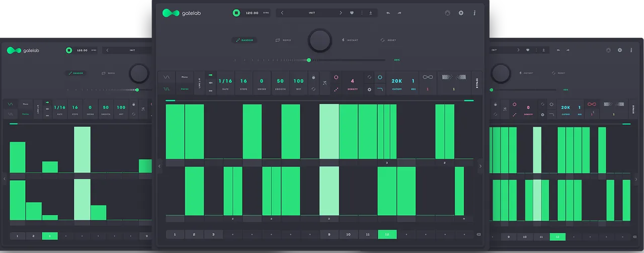The height and width of the screenshot is (253, 644).
Task: Toggle the pink density power button in center window
Action: click(x=336, y=77)
